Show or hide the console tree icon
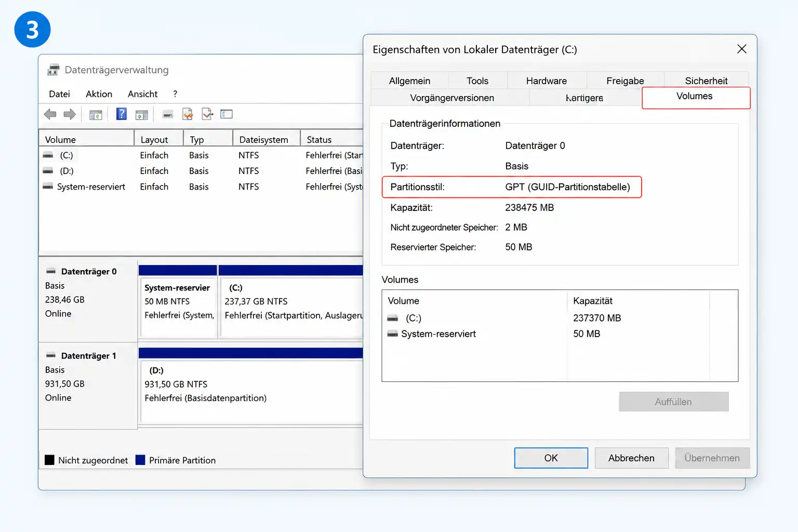The width and height of the screenshot is (798, 532). 96,115
